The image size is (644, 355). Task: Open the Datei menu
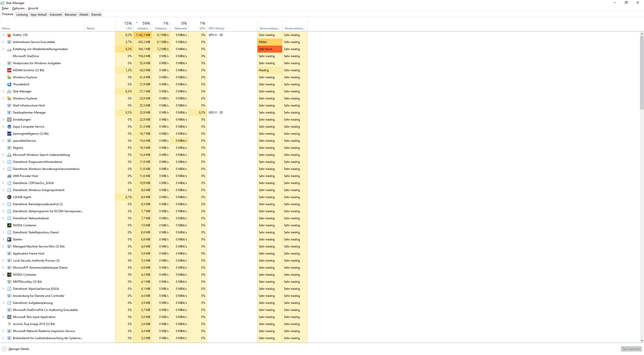click(5, 8)
